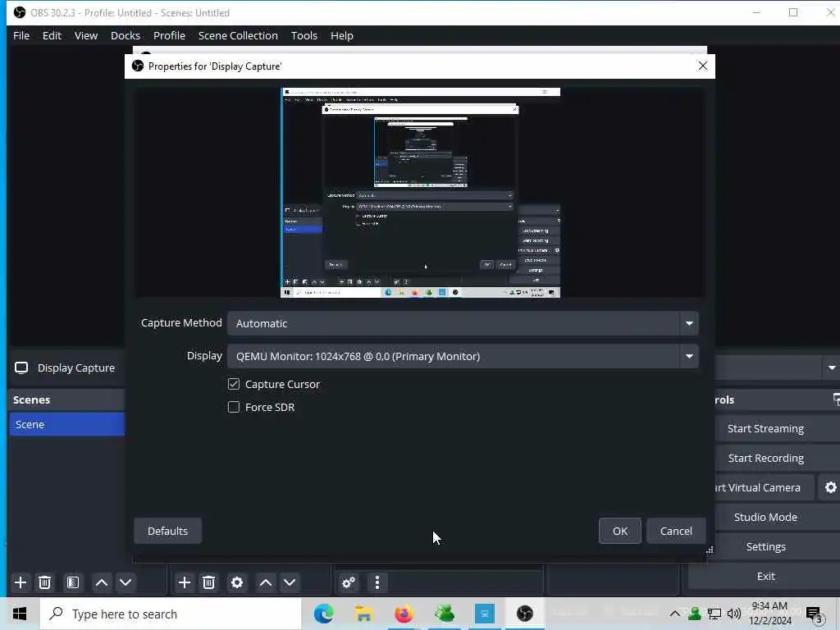Click the Scenes panel header
Viewport: 840px width, 630px height.
[x=67, y=399]
